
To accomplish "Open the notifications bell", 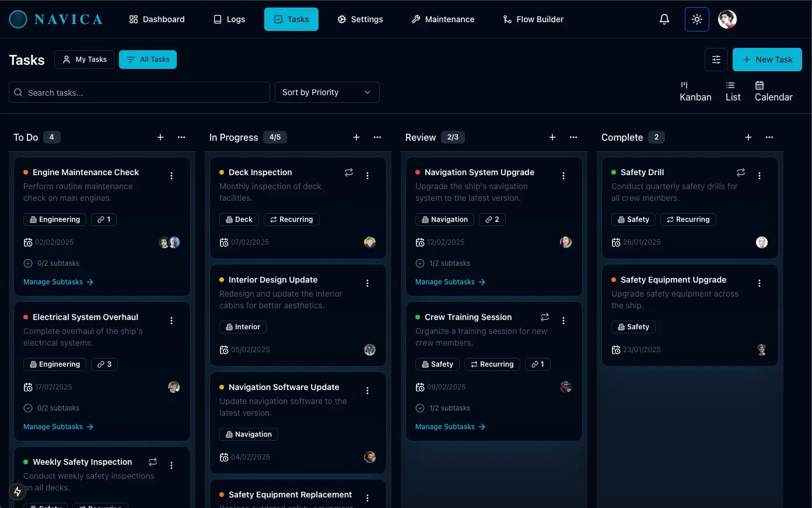I will click(x=664, y=19).
